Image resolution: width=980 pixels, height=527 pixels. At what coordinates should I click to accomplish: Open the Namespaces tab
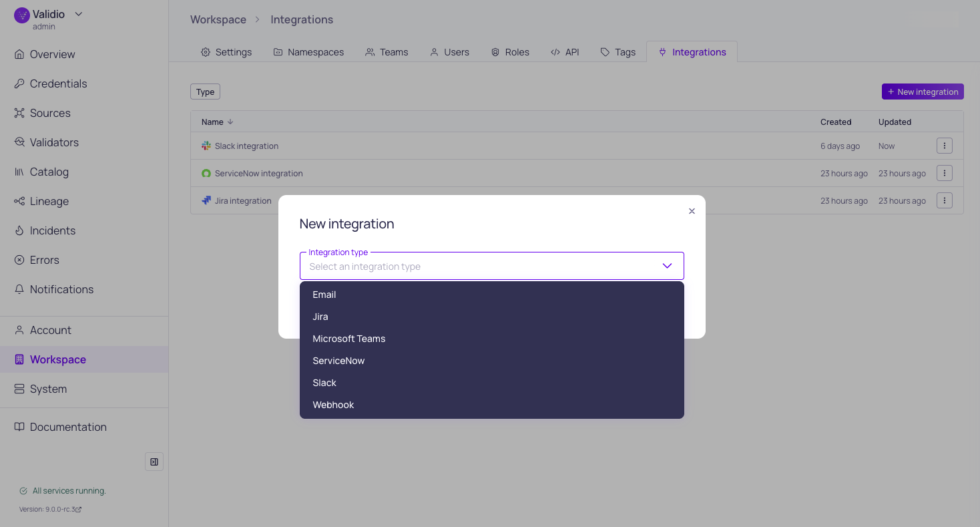pyautogui.click(x=308, y=52)
